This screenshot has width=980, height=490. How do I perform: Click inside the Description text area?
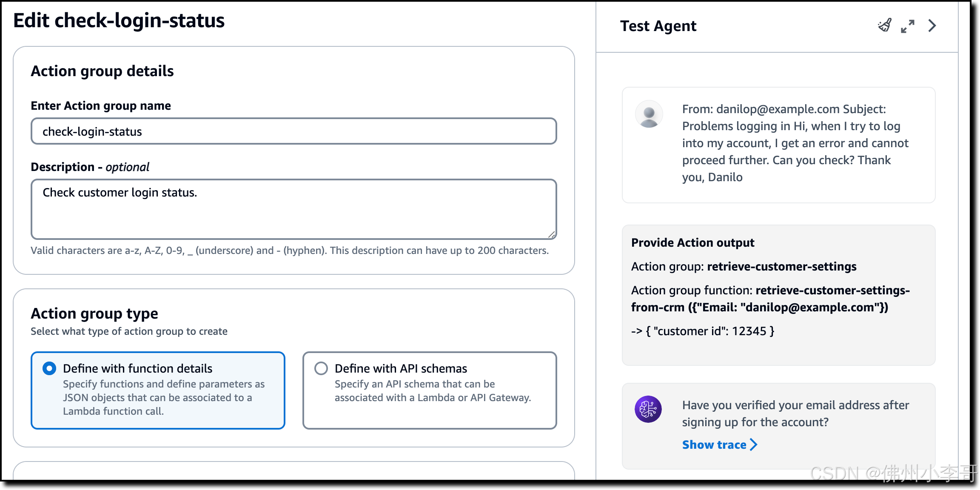(293, 208)
